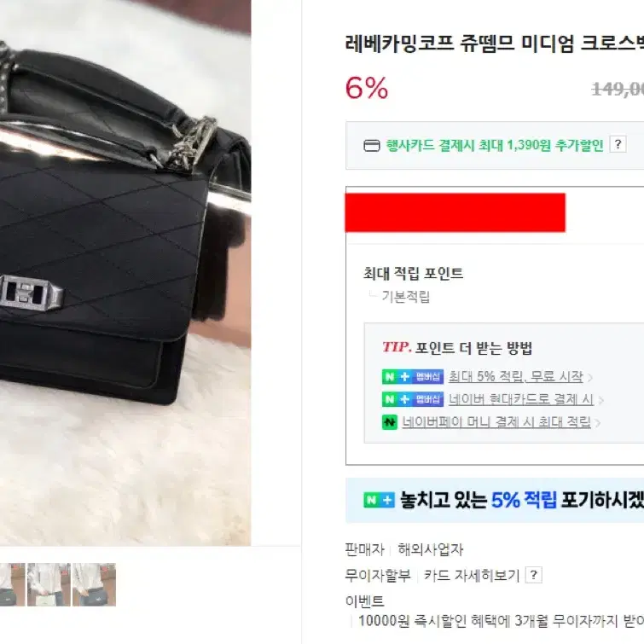Image resolution: width=644 pixels, height=644 pixels.
Task: Click the question mark beside 카드 자세히보기
Action: coord(533,575)
